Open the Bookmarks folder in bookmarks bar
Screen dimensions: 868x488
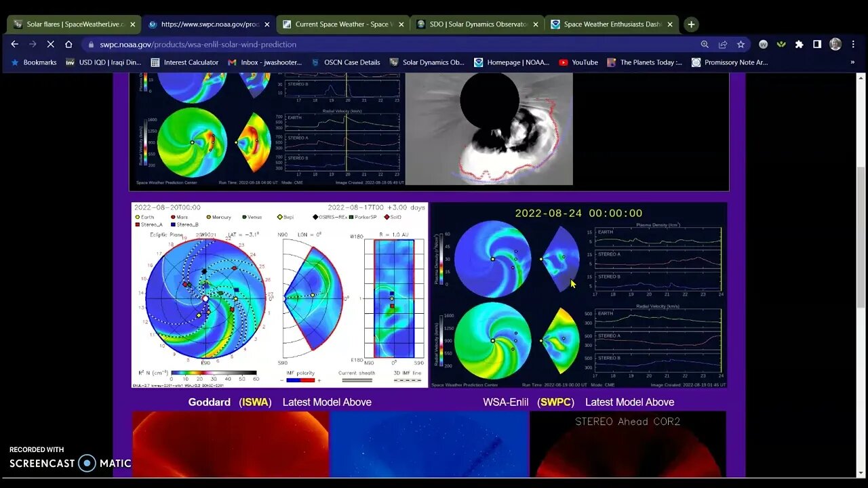tap(34, 62)
